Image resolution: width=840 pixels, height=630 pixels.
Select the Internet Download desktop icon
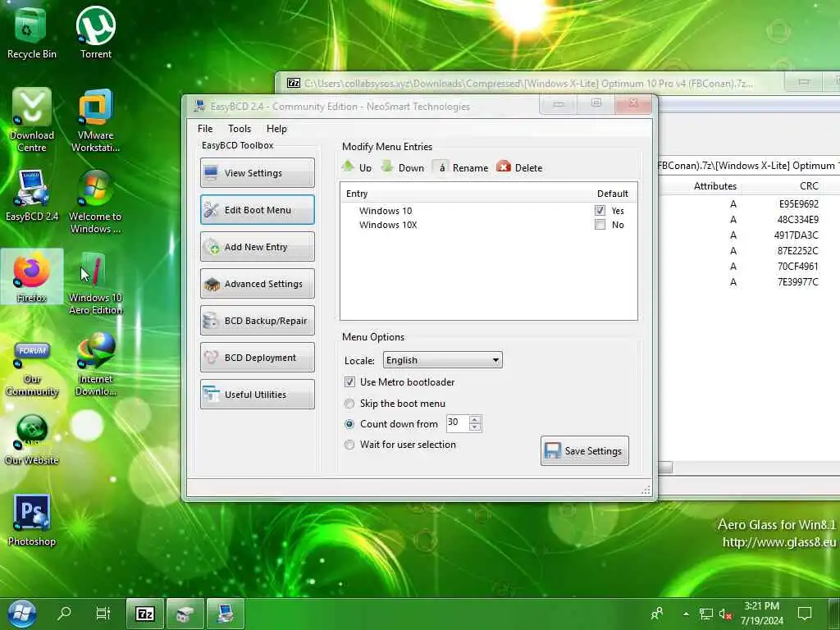[96, 364]
